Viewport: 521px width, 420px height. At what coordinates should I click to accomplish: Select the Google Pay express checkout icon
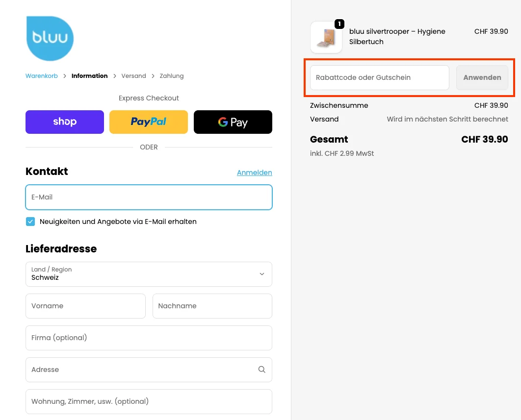[233, 122]
